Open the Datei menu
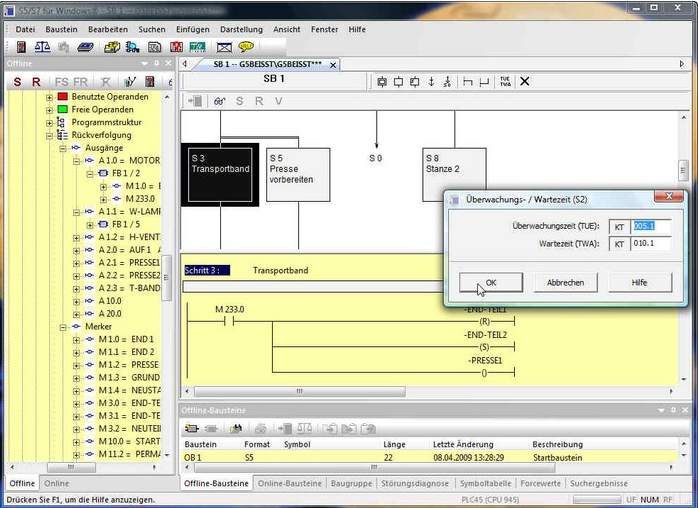 pos(25,29)
